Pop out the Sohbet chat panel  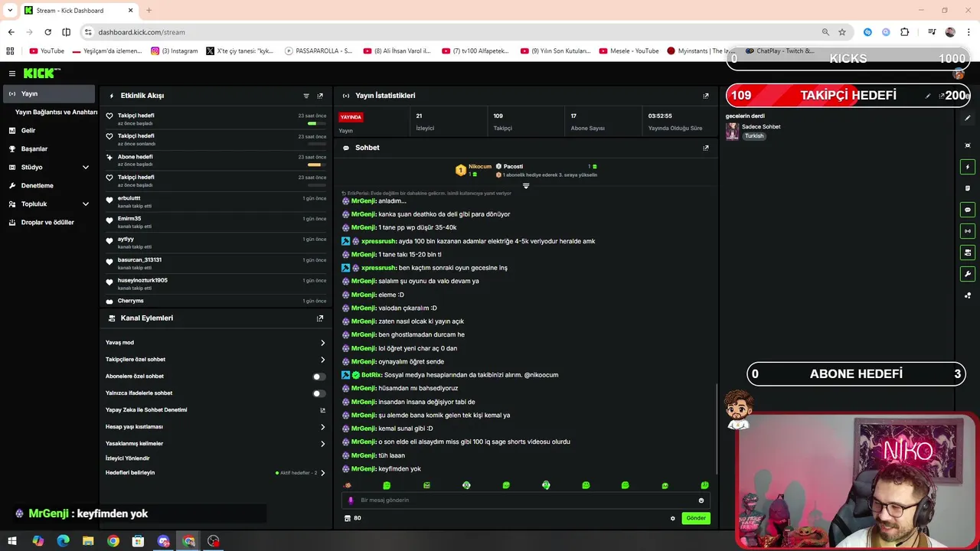[706, 148]
